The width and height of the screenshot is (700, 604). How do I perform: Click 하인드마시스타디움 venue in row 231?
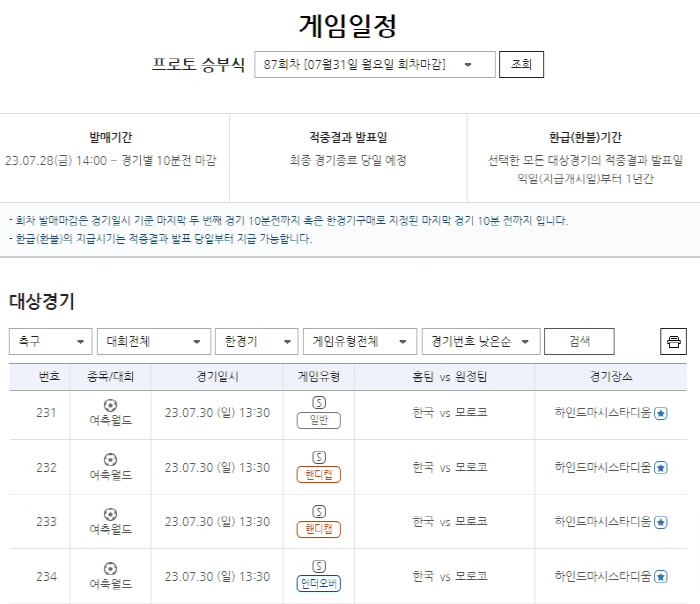point(603,413)
